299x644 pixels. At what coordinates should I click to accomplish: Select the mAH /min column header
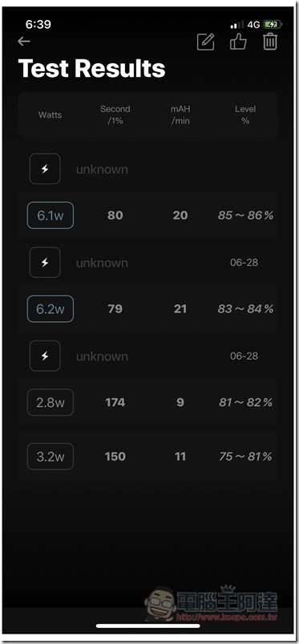tap(180, 115)
